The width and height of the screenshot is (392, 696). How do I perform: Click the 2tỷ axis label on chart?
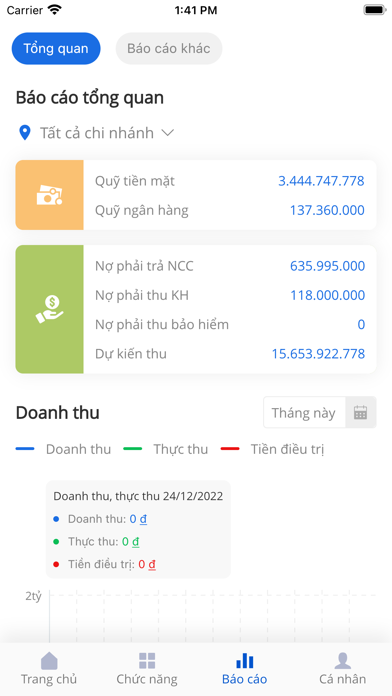click(33, 597)
